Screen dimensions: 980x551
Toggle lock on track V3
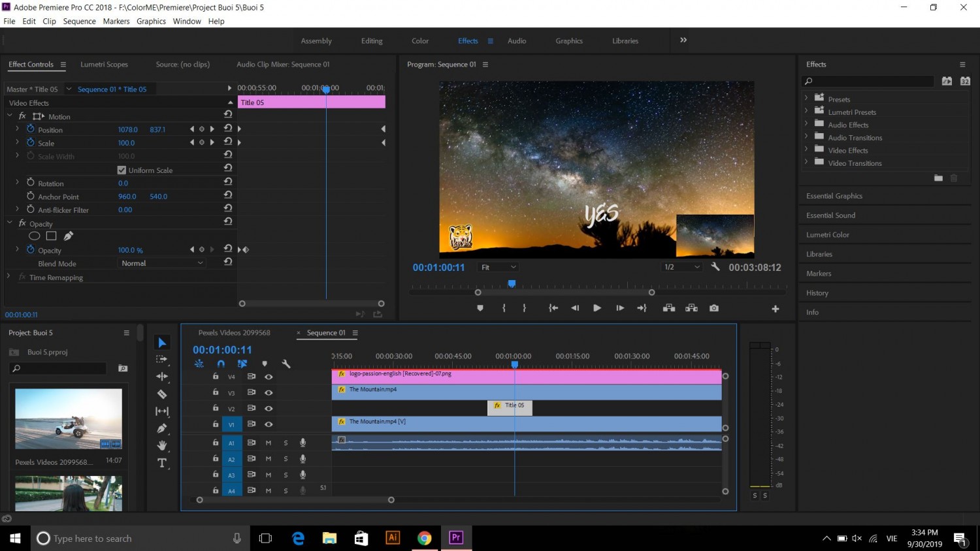click(216, 392)
